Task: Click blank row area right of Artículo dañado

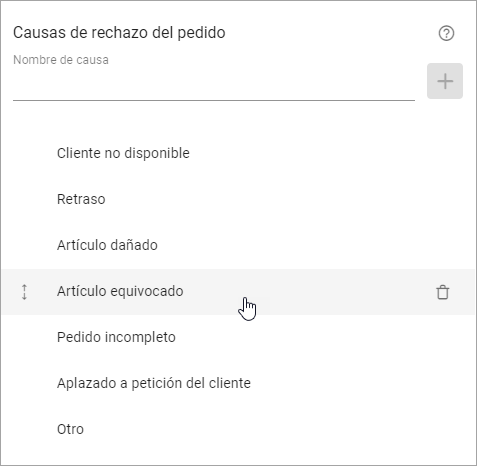Action: tap(317, 245)
